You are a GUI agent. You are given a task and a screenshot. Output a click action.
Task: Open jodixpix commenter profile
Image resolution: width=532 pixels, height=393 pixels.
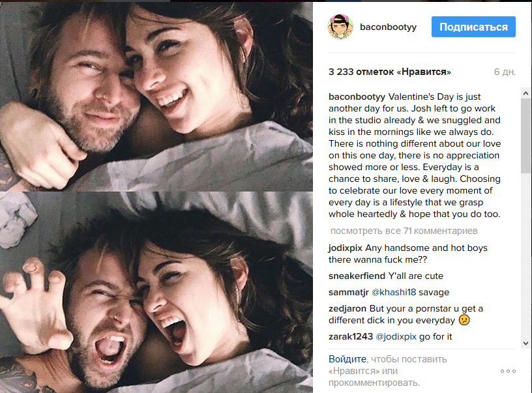346,248
